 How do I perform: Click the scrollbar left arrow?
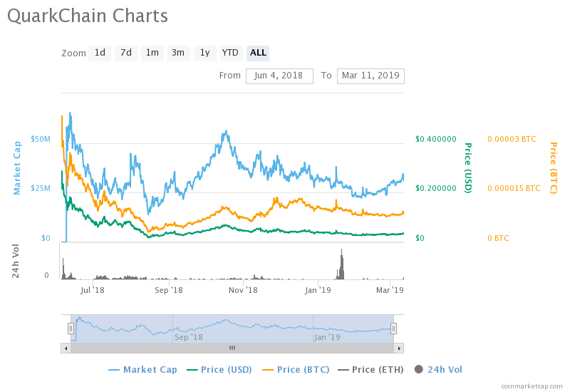[x=66, y=348]
